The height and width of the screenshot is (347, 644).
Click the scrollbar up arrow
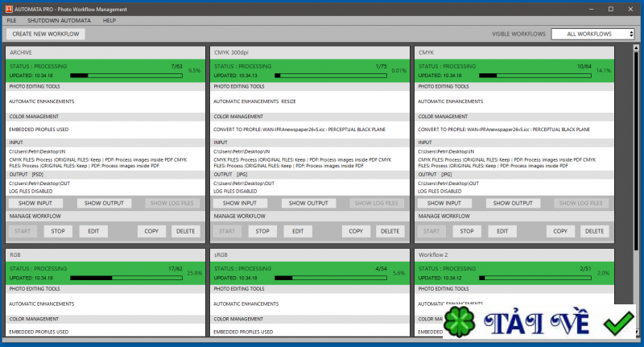[636, 48]
